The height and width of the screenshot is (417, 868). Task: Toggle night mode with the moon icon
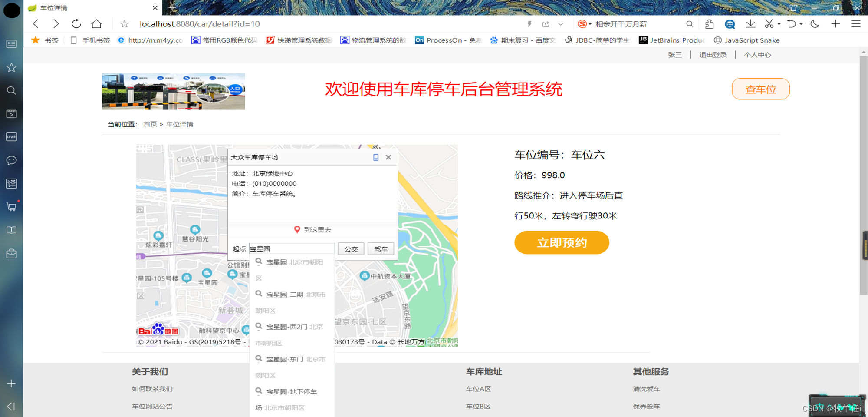click(x=815, y=24)
